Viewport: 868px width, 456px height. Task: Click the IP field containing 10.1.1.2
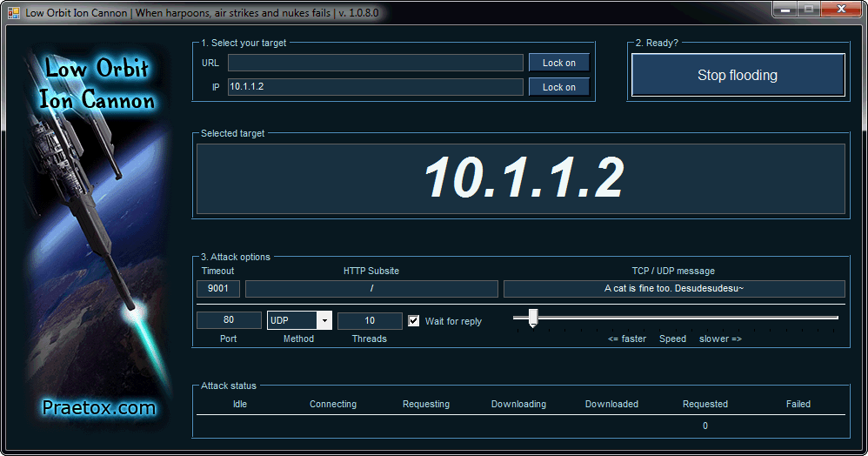pyautogui.click(x=376, y=87)
